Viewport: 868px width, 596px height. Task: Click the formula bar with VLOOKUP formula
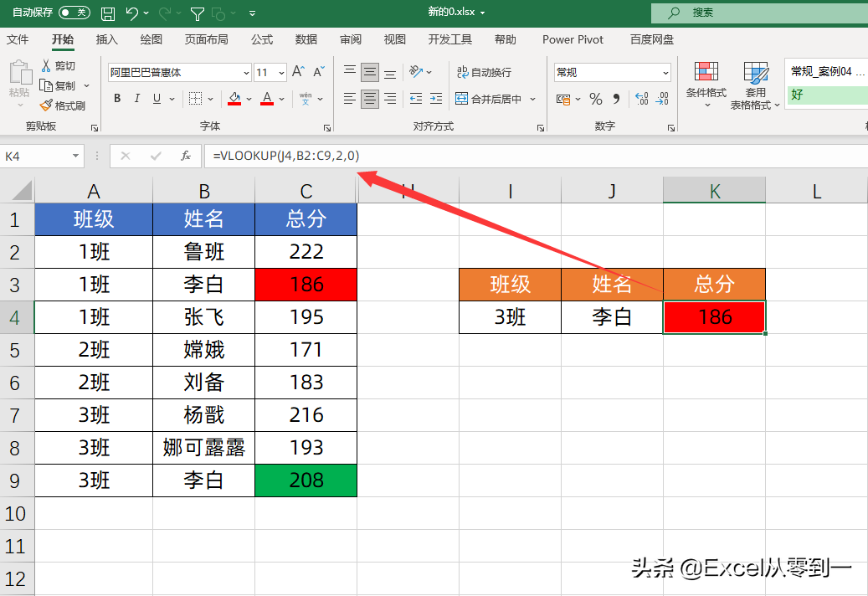pos(536,156)
